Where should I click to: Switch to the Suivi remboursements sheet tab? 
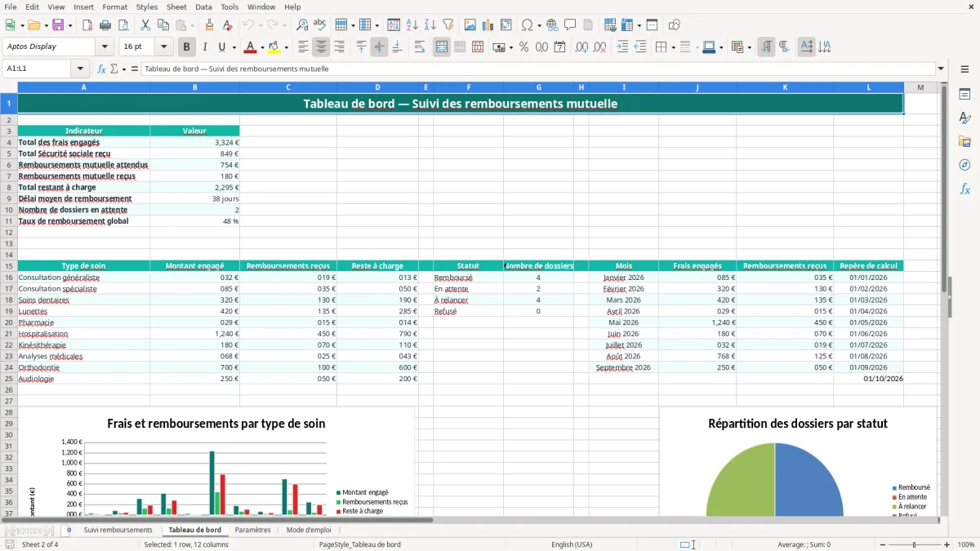tap(118, 530)
